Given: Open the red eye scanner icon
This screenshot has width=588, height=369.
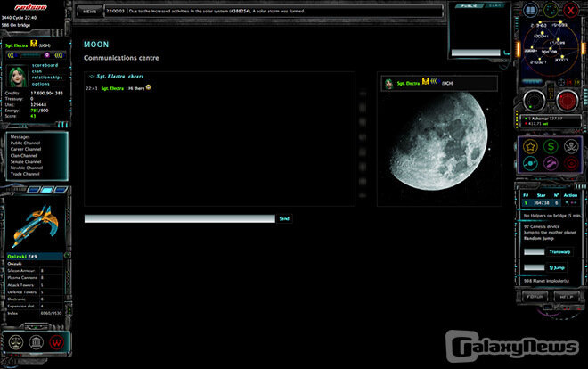Looking at the screenshot, I should click(571, 163).
